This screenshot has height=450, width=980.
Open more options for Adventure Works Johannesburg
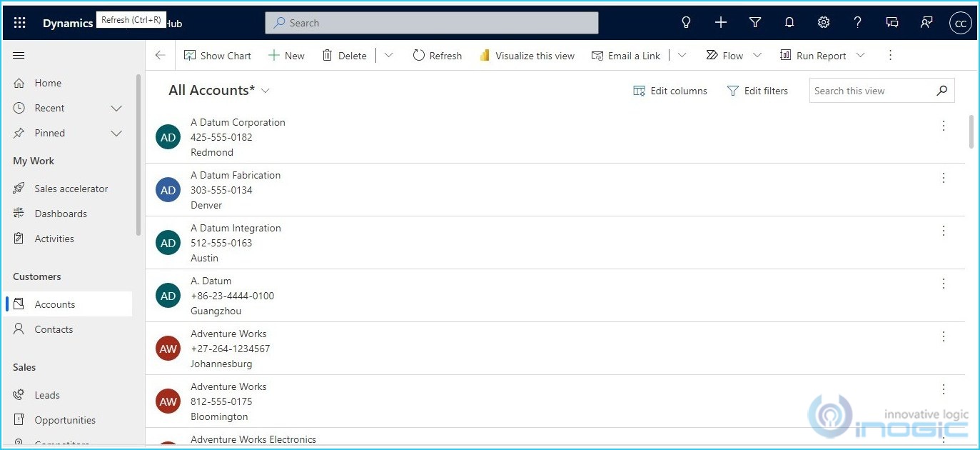[943, 336]
